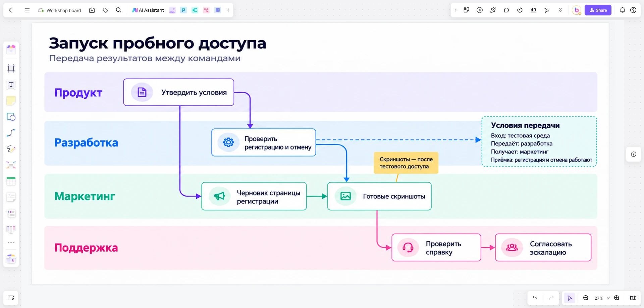The width and height of the screenshot is (644, 308).
Task: Toggle the select cursor mode
Action: coord(570,298)
